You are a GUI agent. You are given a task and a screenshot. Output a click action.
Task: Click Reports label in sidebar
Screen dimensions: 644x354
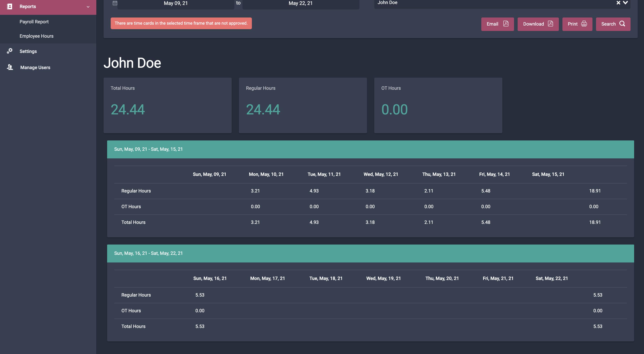pyautogui.click(x=28, y=7)
